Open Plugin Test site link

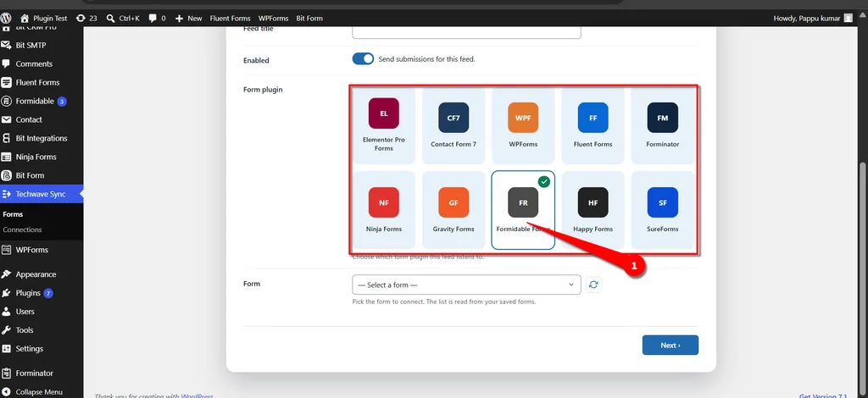[44, 19]
